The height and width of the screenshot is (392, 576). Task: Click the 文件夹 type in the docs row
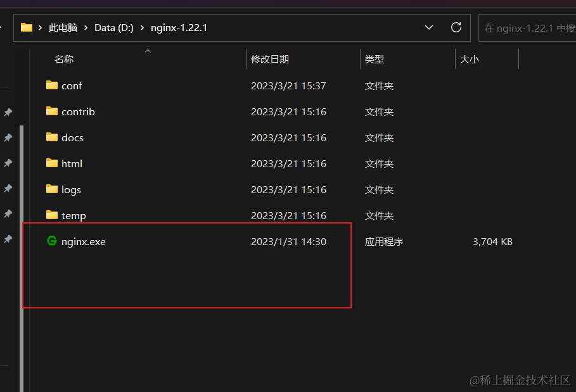[379, 137]
